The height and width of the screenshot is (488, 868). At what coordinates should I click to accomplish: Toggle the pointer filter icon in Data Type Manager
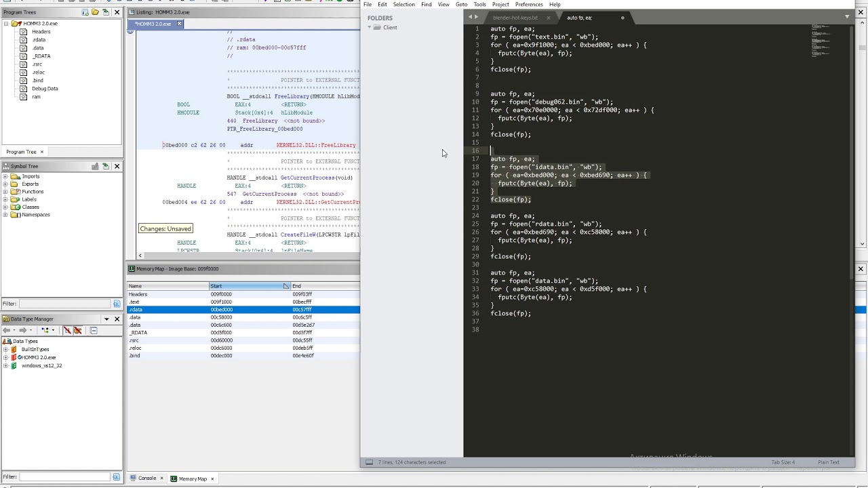coord(77,330)
